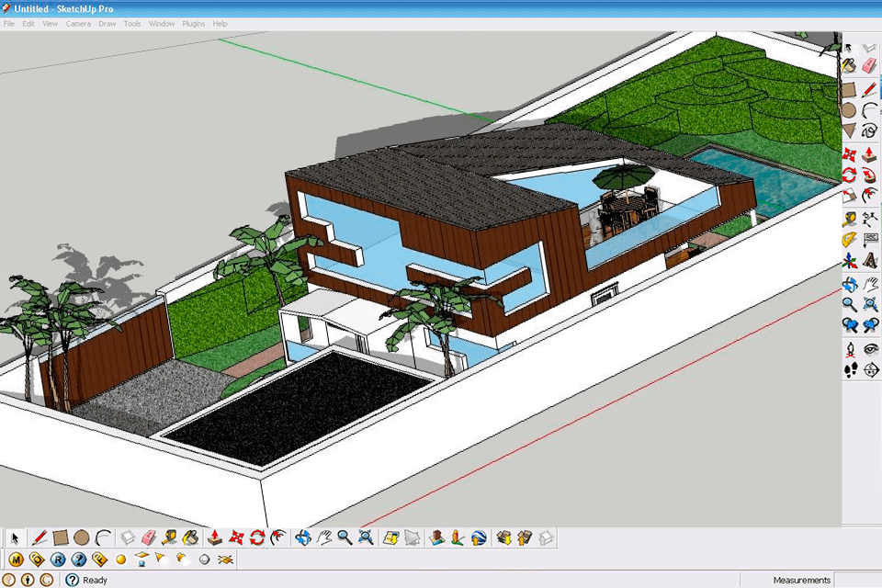Choose the Line pencil tool in bottom toolbar
Viewport: 882px width, 588px height.
pyautogui.click(x=39, y=537)
